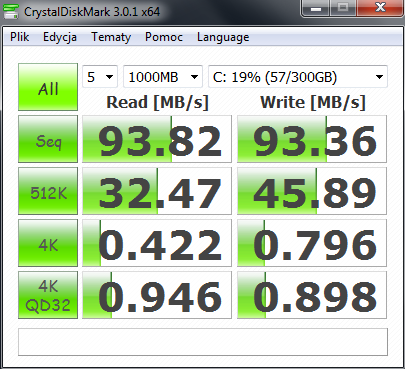Click the 4K QD32 read result 0.946
Image resolution: width=405 pixels, height=369 pixels.
click(x=157, y=295)
